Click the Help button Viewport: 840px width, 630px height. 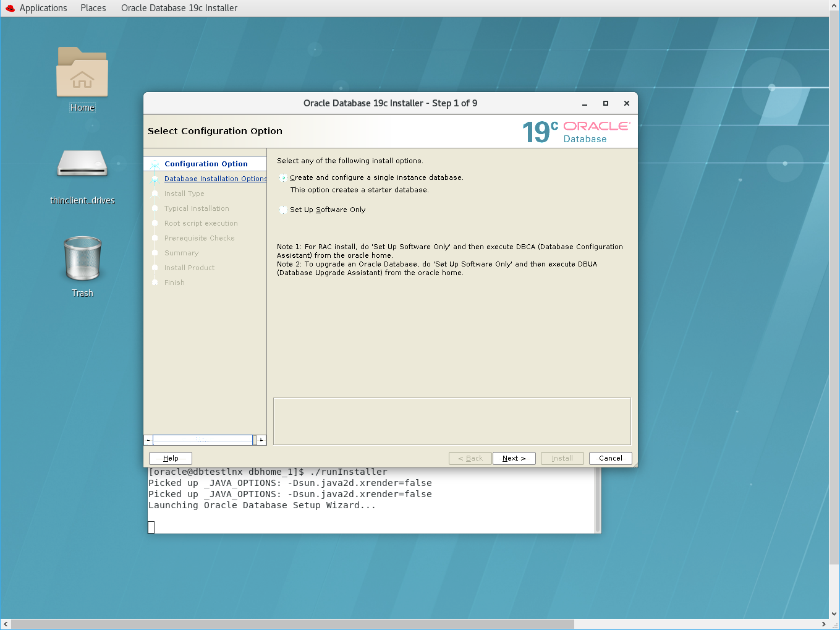171,458
